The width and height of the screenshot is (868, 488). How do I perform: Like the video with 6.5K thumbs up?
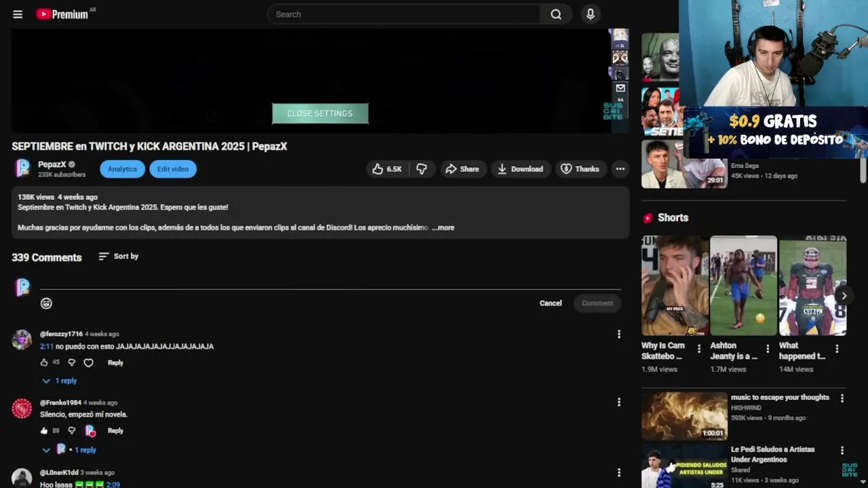pyautogui.click(x=387, y=169)
